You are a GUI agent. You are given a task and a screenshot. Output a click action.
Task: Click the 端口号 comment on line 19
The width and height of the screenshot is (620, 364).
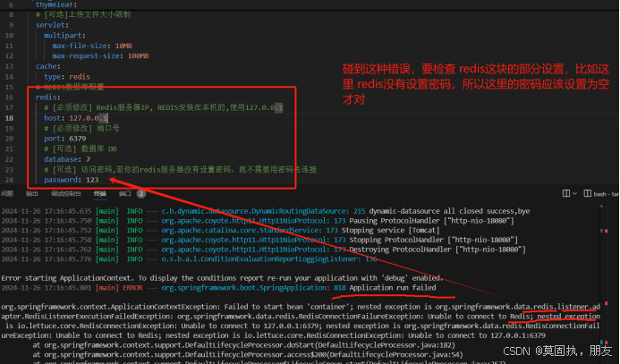pos(81,128)
